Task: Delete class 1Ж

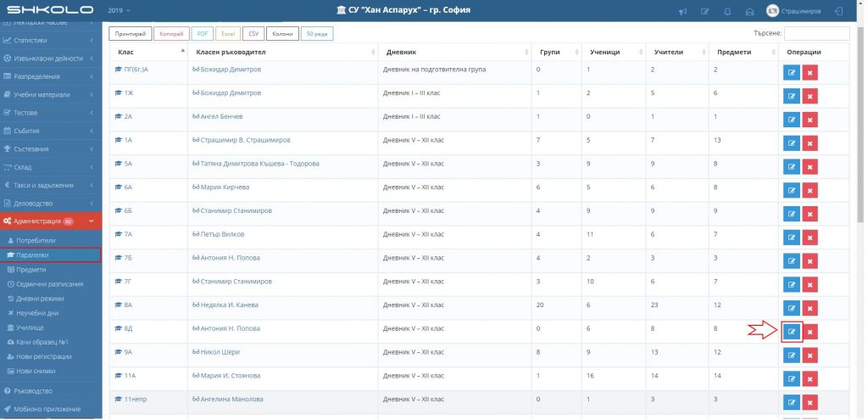Action: click(810, 97)
